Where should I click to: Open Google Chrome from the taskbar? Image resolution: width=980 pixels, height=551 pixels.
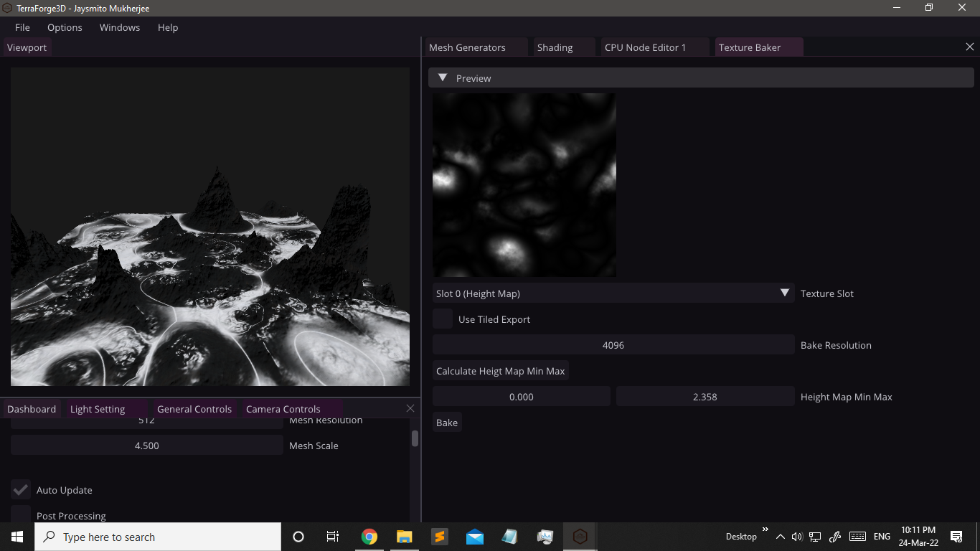click(x=369, y=537)
